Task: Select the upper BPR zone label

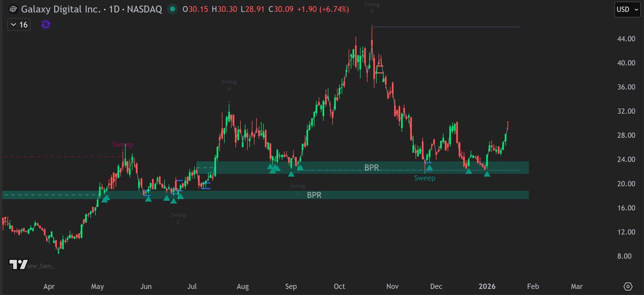Action: coord(371,167)
